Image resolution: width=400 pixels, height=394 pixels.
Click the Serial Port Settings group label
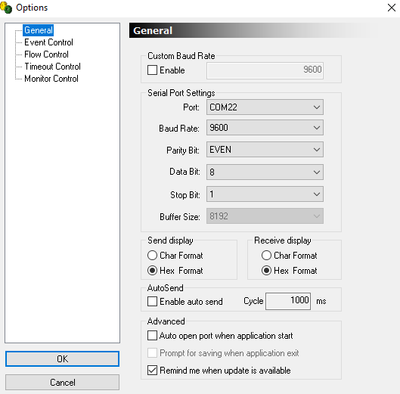tap(181, 93)
